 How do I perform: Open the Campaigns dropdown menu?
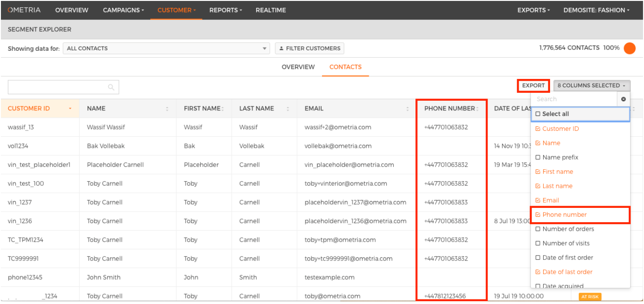click(123, 10)
